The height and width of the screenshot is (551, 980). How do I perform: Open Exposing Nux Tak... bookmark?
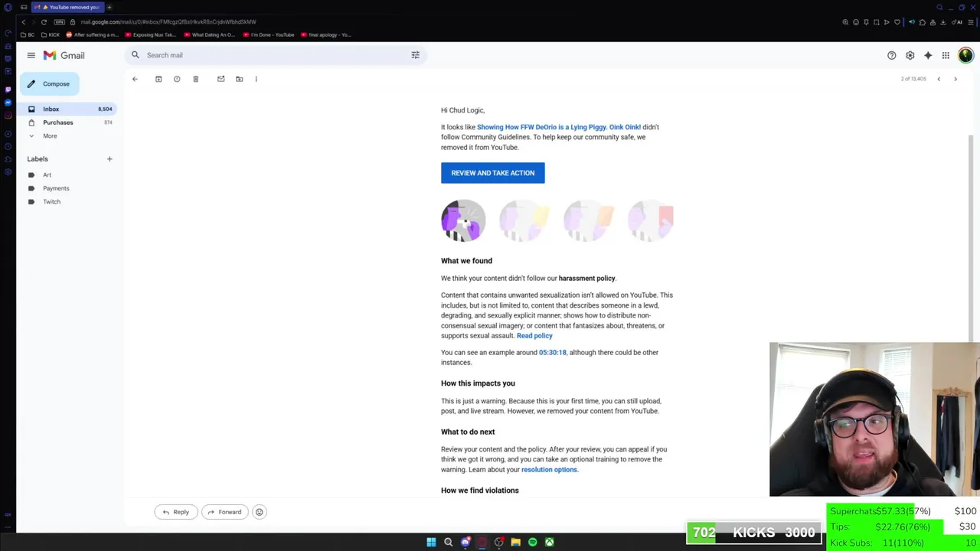[x=150, y=35]
